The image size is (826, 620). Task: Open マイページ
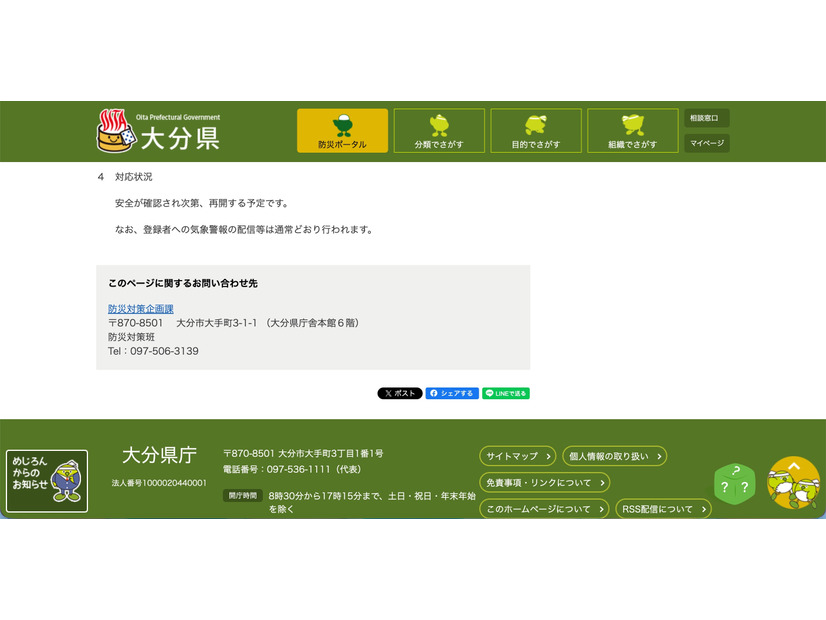pyautogui.click(x=707, y=143)
